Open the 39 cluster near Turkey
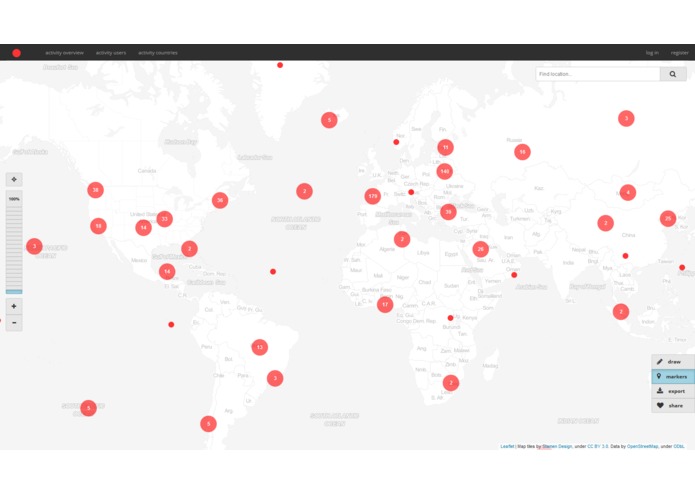The width and height of the screenshot is (695, 494). pyautogui.click(x=448, y=212)
